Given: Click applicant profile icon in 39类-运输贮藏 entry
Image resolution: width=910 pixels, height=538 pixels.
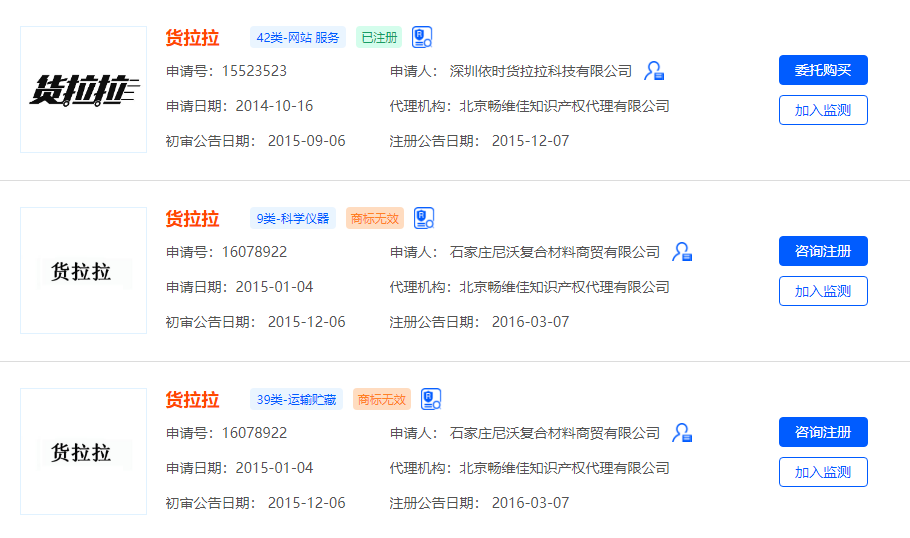Looking at the screenshot, I should (x=682, y=433).
